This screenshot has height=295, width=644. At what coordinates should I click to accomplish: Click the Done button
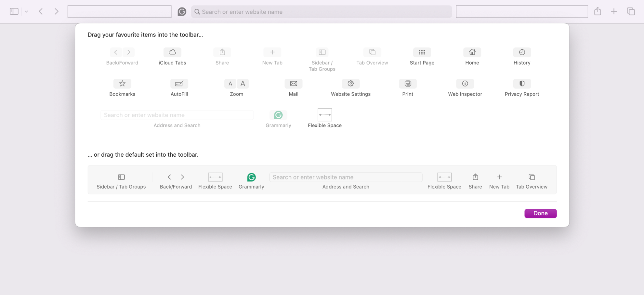540,213
